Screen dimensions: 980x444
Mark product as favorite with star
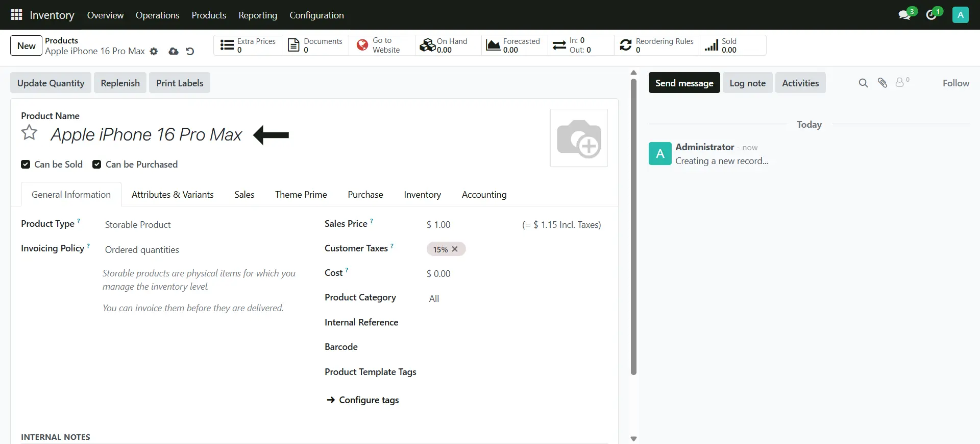point(30,133)
